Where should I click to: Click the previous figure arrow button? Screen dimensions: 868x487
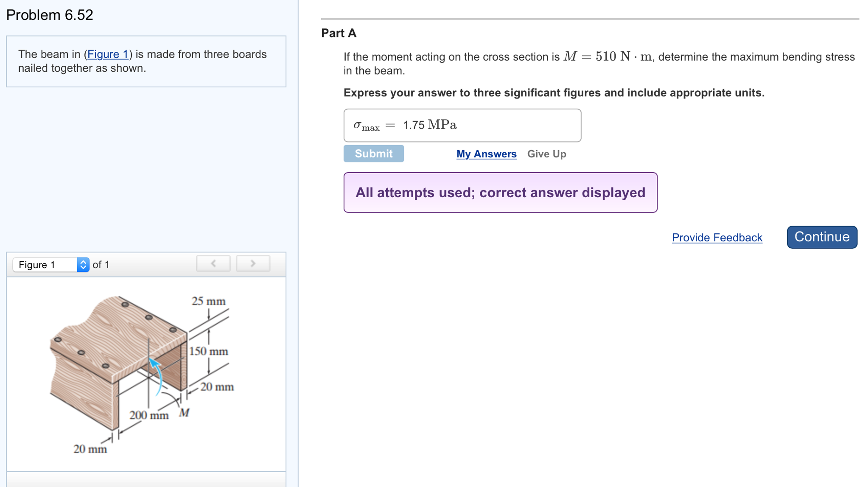213,263
